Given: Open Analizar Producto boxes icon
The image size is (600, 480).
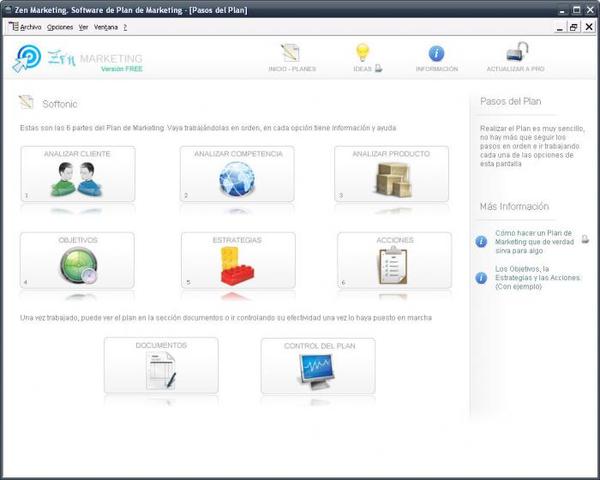Looking at the screenshot, I should 393,179.
